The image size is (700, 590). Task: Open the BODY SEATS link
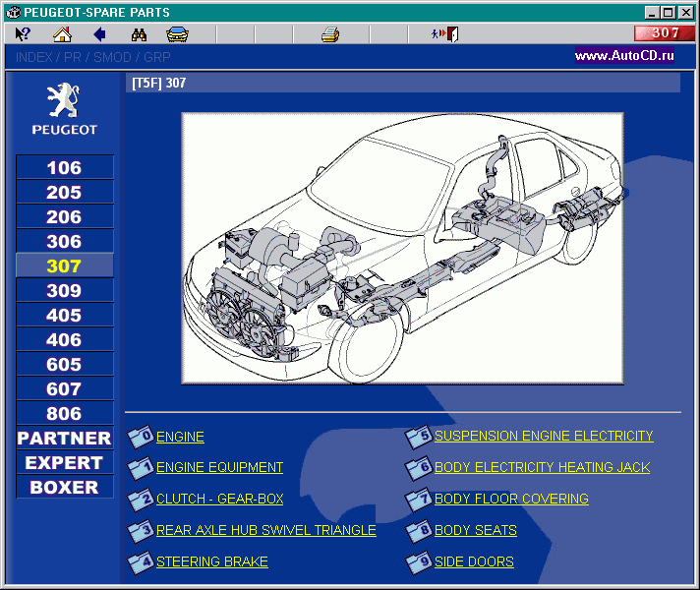click(x=476, y=531)
